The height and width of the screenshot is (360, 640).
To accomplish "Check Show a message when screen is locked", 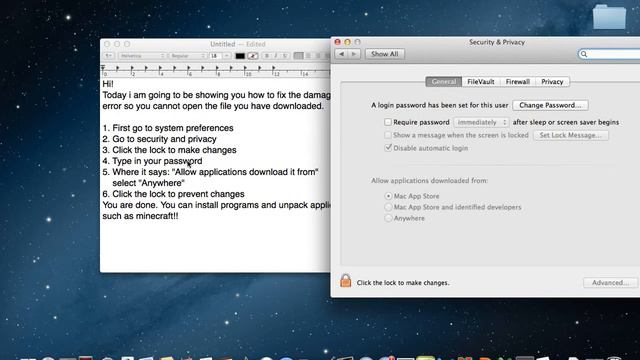I will click(x=388, y=135).
